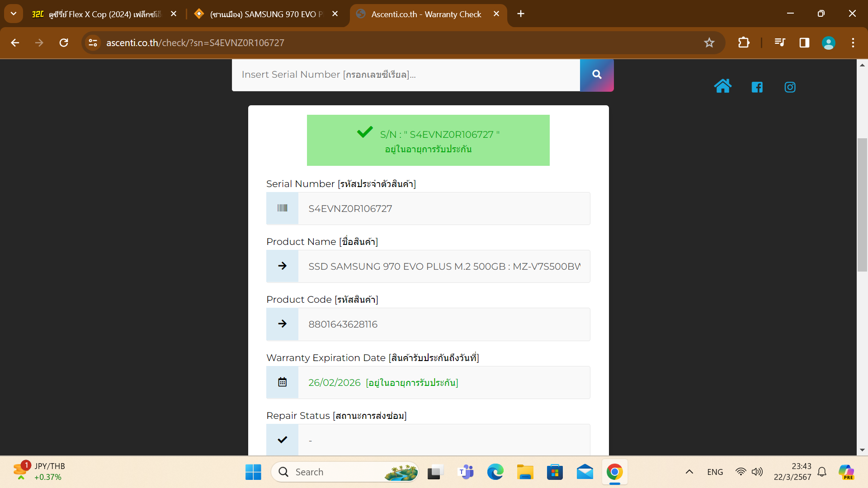Open the volume speaker icon

click(x=757, y=472)
